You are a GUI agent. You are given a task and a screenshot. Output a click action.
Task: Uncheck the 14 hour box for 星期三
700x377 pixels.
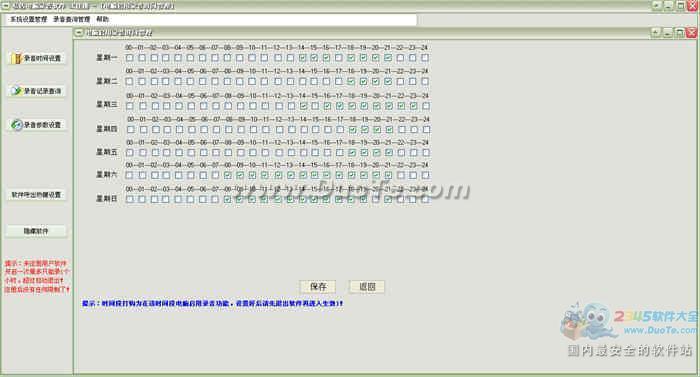click(x=304, y=106)
